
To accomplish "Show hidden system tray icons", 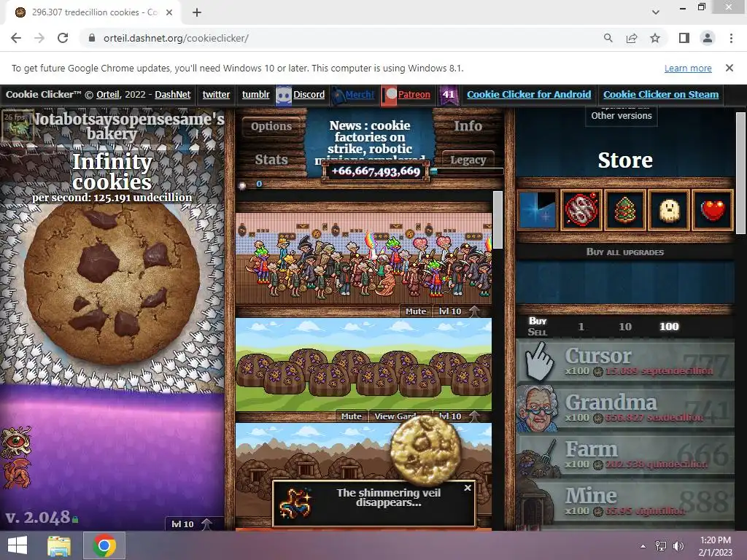I will [643, 546].
